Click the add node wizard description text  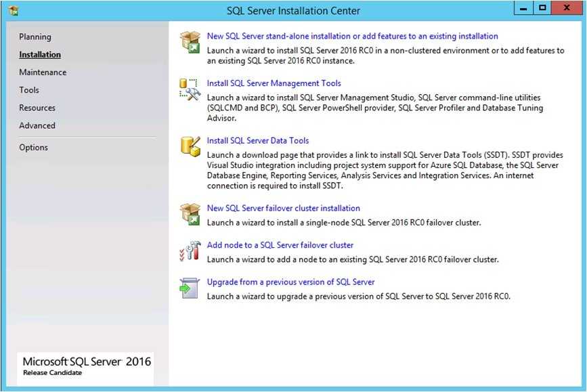(353, 259)
